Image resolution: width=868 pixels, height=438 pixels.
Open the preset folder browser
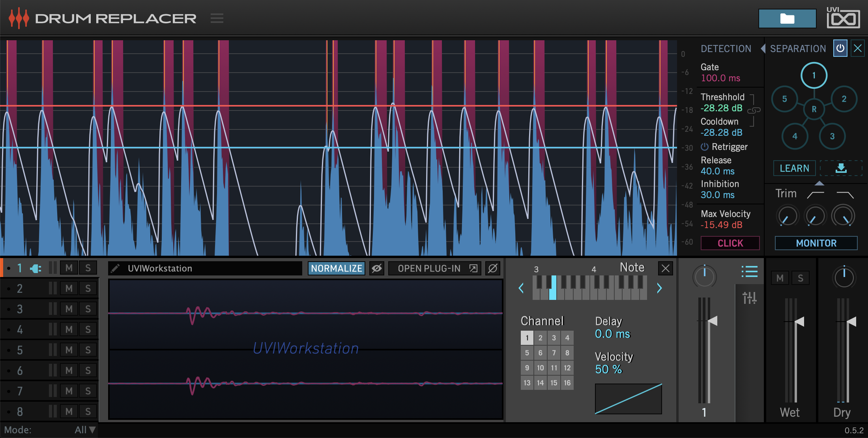tap(787, 19)
